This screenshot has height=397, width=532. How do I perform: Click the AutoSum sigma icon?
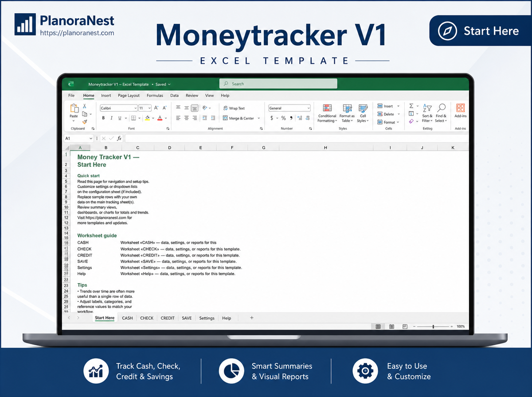click(411, 106)
